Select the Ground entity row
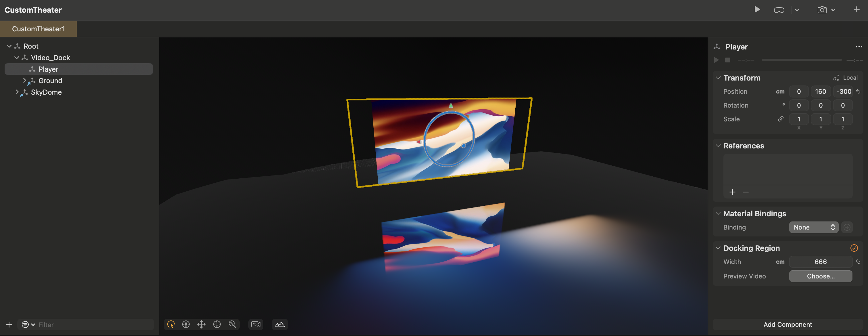Screen dimensions: 868x336 79,81
